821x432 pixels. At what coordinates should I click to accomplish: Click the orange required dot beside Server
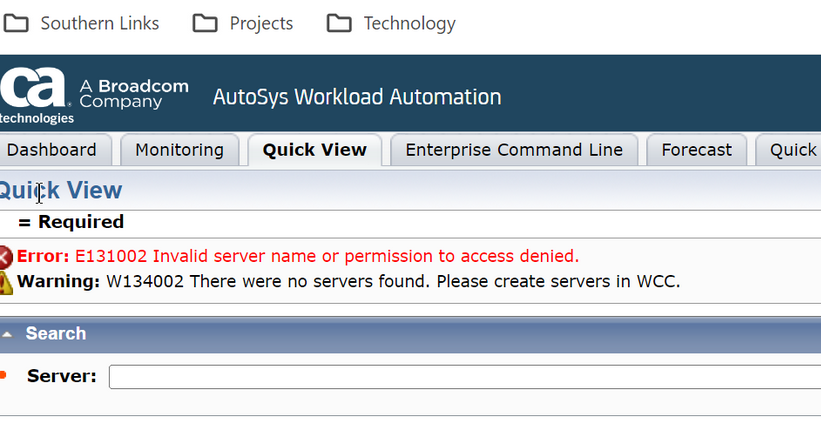[x=3, y=376]
